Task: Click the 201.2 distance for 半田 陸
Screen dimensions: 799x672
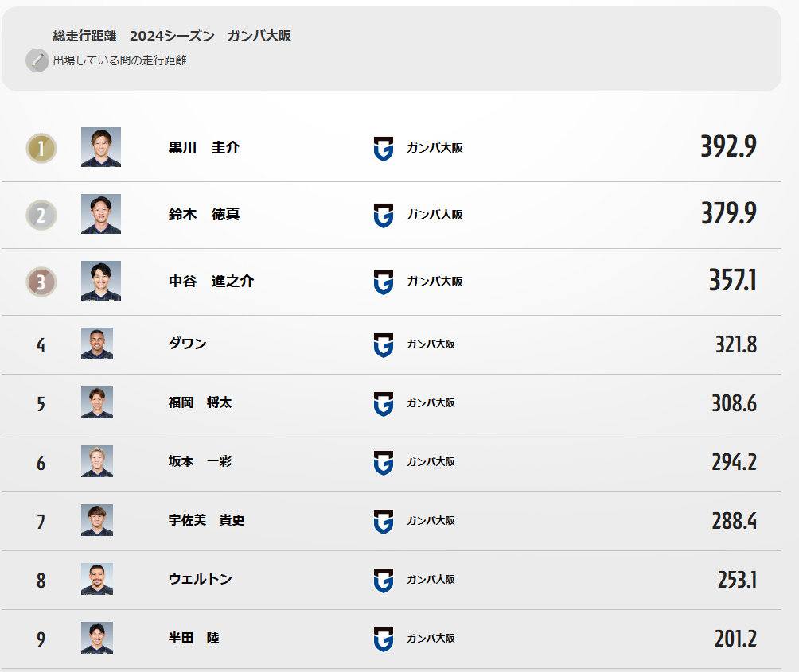Action: 735,639
